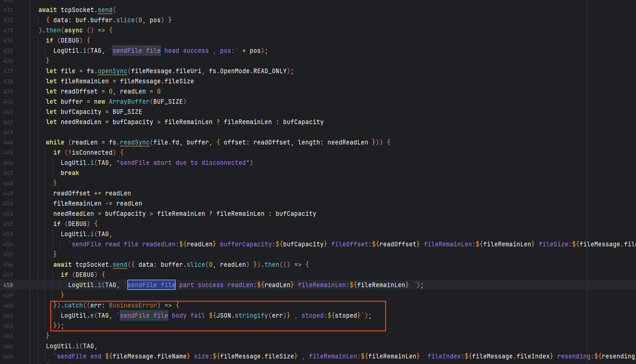
Task: Click the break keyword on line 447
Action: [x=70, y=173]
